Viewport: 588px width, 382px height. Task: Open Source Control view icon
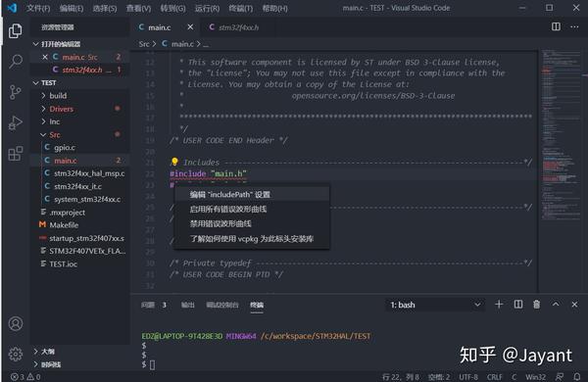[x=16, y=92]
